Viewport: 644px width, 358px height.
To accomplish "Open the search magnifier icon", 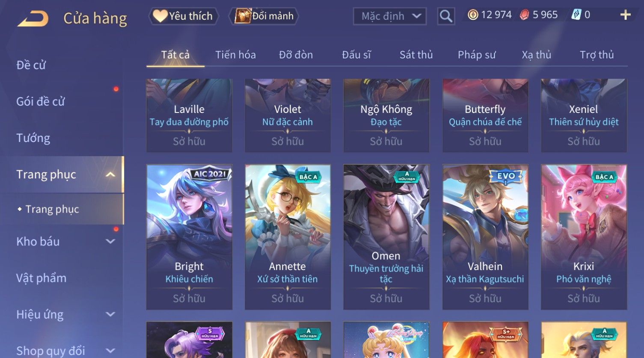I will (446, 16).
